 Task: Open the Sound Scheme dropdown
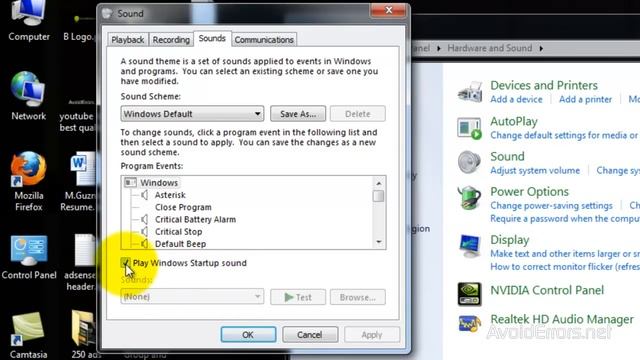192,114
